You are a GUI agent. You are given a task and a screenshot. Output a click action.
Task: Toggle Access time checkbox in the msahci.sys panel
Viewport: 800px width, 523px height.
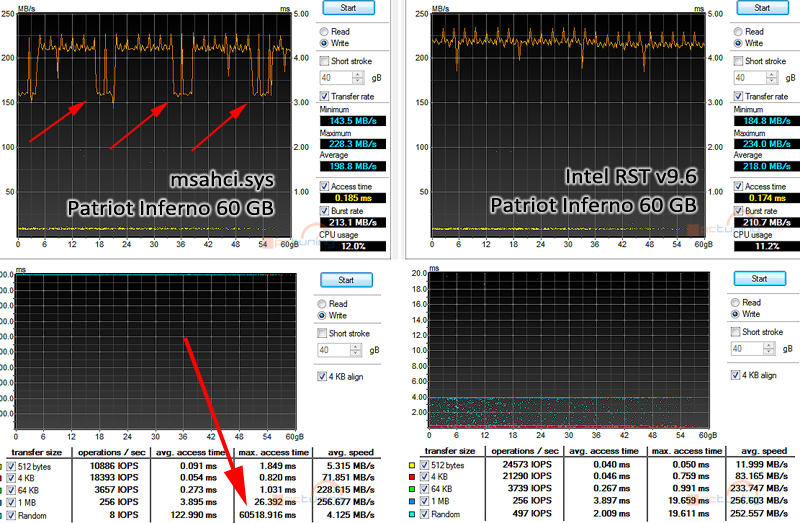(x=324, y=186)
